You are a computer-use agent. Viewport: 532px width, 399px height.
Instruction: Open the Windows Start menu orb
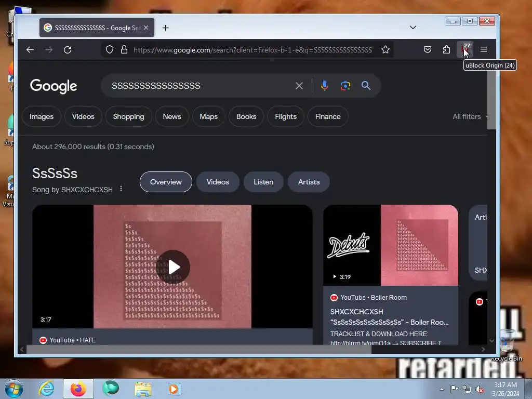tap(13, 389)
